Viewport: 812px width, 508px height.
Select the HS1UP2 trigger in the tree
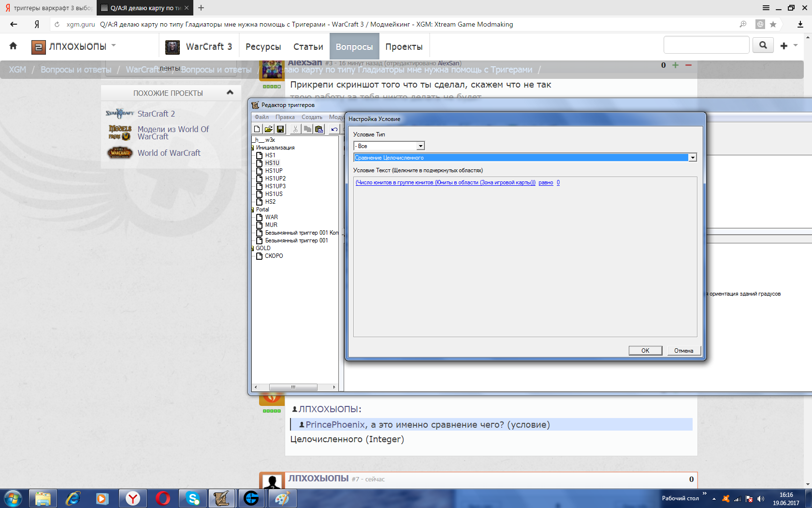pos(275,179)
